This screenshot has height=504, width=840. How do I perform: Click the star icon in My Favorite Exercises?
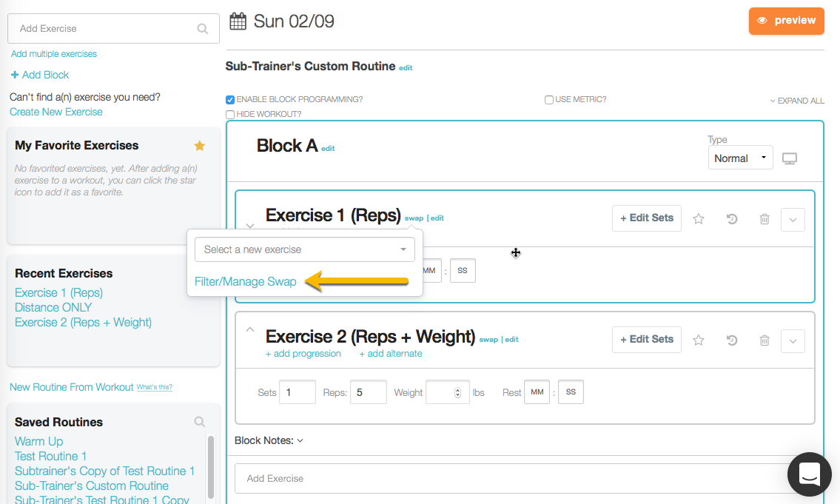[x=199, y=146]
